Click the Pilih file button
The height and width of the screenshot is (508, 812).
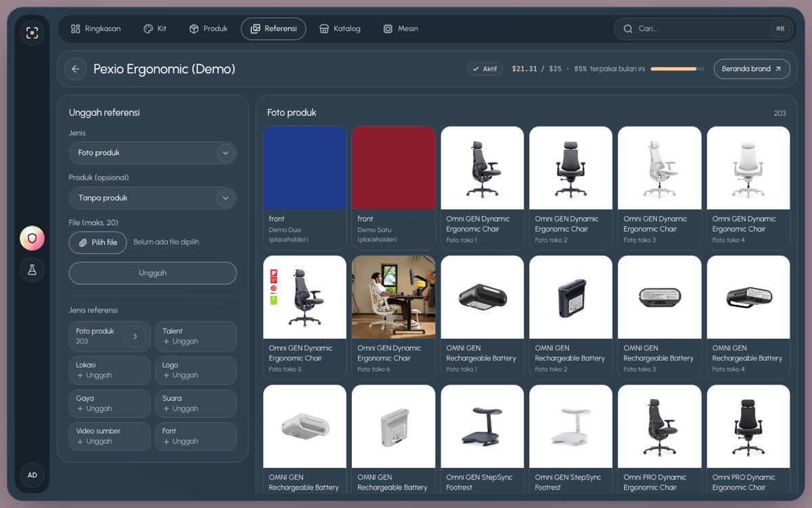(x=98, y=242)
